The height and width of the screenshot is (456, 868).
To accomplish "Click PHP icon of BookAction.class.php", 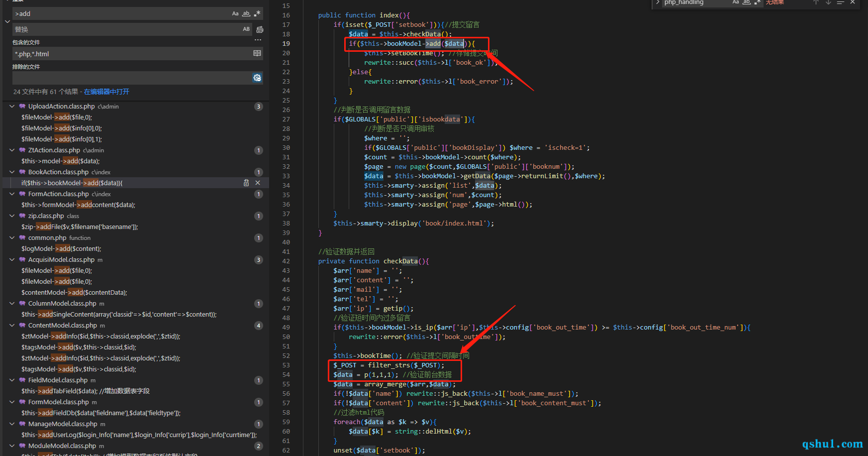I will click(x=22, y=172).
